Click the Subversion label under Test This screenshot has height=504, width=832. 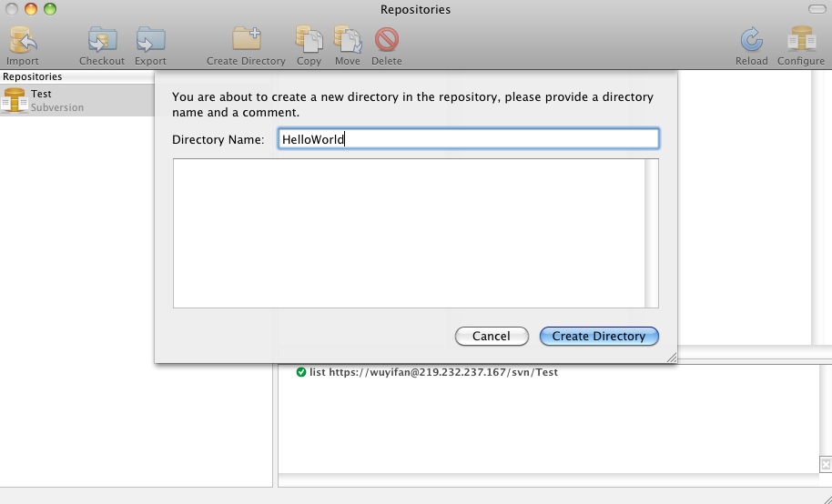click(x=57, y=107)
